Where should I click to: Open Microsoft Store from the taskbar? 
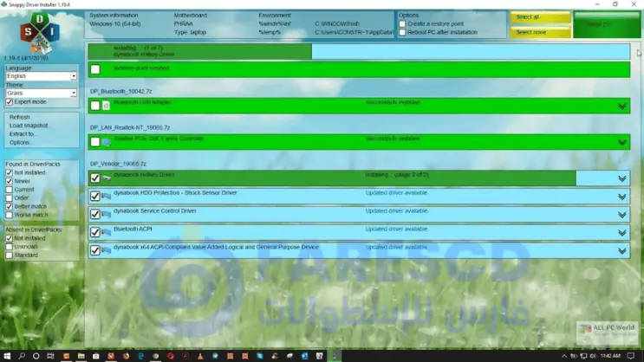point(95,356)
